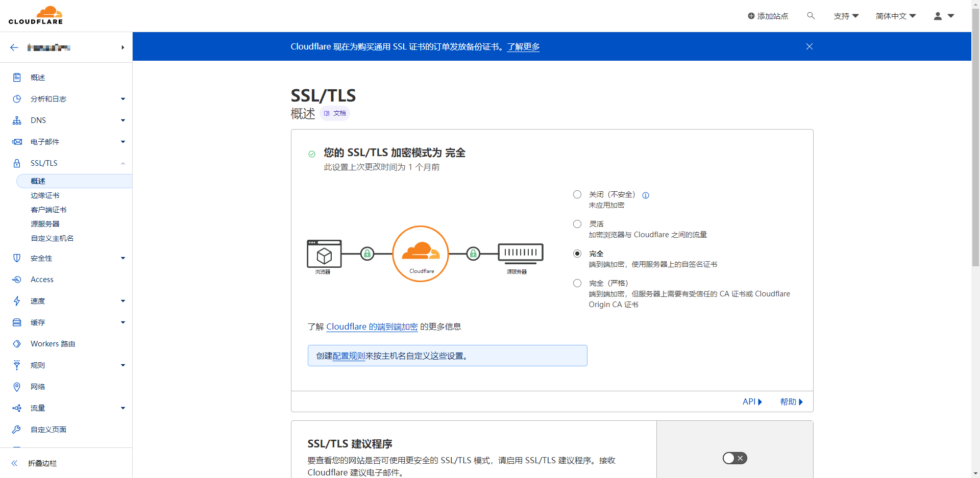This screenshot has height=478, width=980.
Task: Click the 规则 filter icon
Action: click(17, 365)
